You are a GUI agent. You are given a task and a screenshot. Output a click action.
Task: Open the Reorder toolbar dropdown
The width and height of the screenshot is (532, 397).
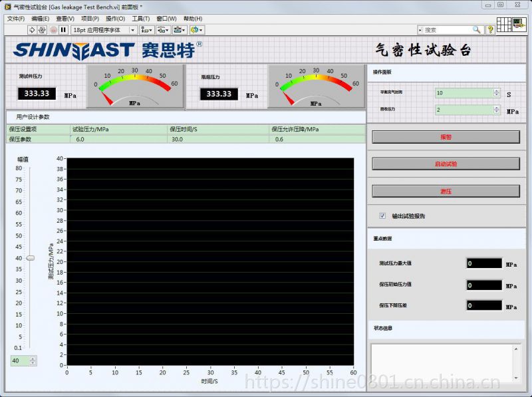[196, 30]
